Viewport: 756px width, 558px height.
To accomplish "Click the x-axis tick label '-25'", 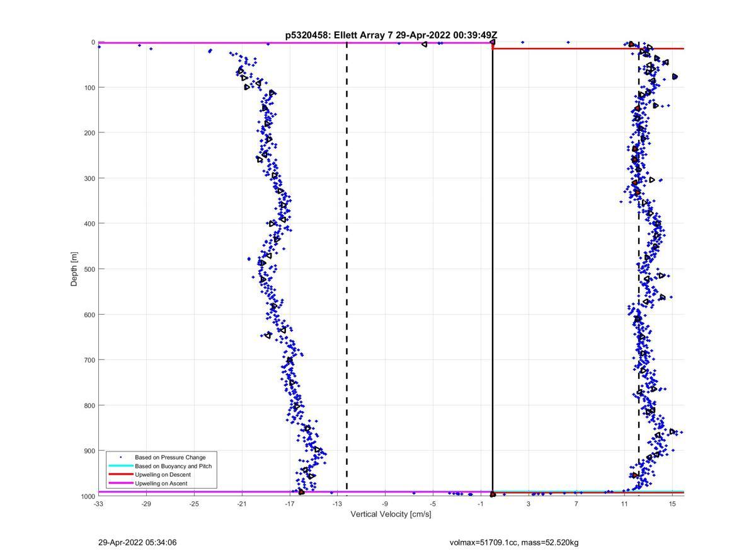I will click(x=194, y=504).
